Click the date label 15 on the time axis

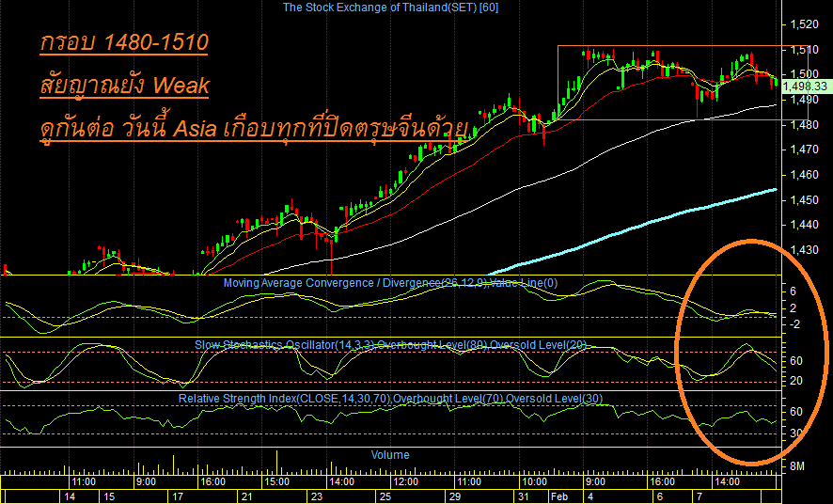(x=109, y=497)
